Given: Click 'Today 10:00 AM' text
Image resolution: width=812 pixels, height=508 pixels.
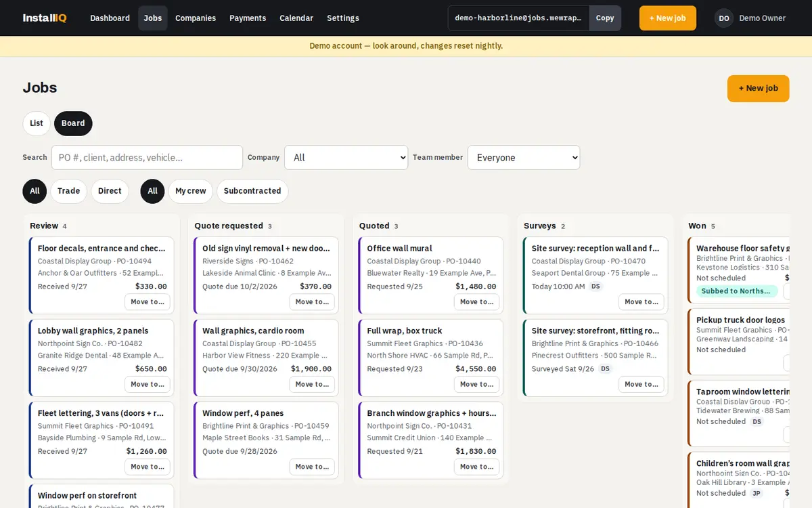Looking at the screenshot, I should click(x=558, y=287).
